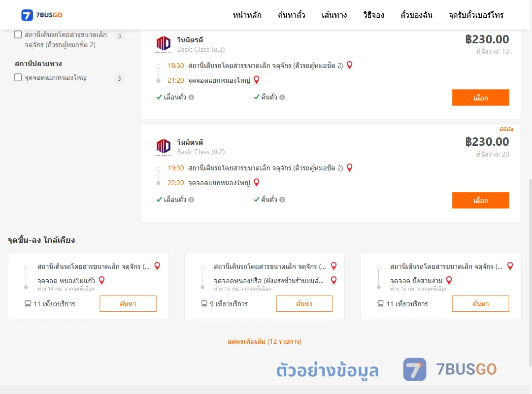Show info icon next to คืนตั๋ว in 18:30 trip
Viewport: 532px width, 394px height.
pyautogui.click(x=282, y=98)
